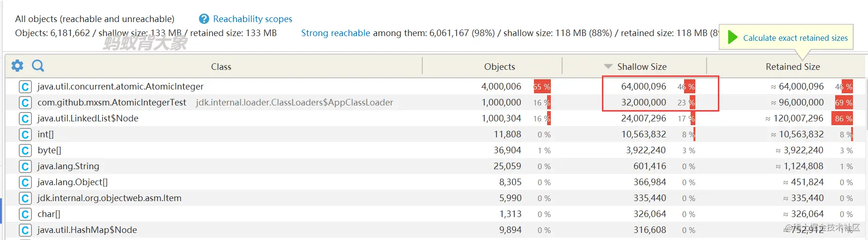Click the 1,000,304 objects count
This screenshot has height=240, width=868.
pos(501,119)
